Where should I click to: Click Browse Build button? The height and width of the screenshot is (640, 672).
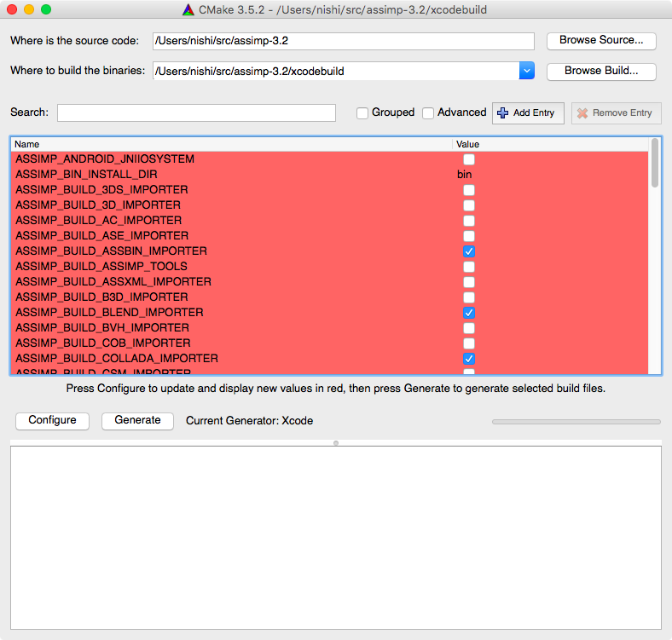(x=601, y=71)
